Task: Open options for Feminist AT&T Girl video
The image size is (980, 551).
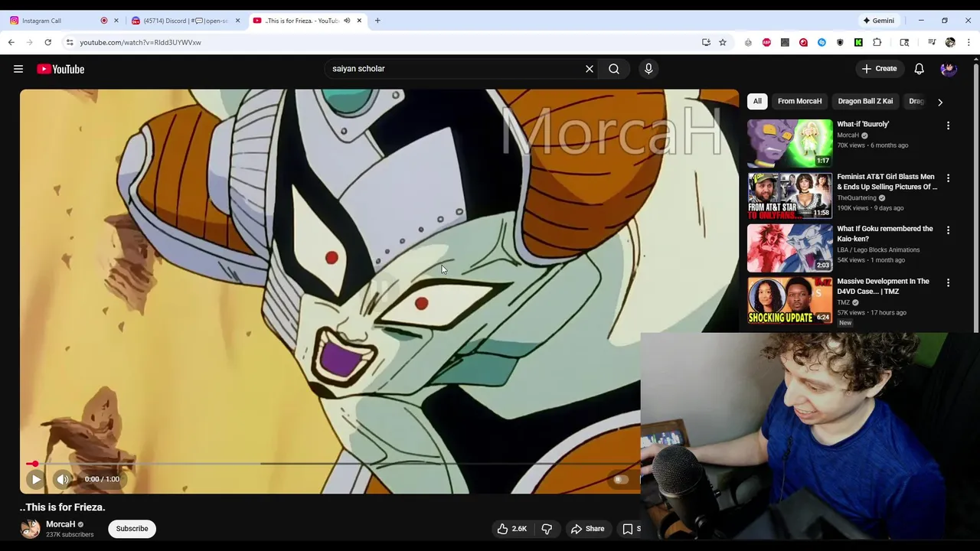Action: [x=948, y=178]
